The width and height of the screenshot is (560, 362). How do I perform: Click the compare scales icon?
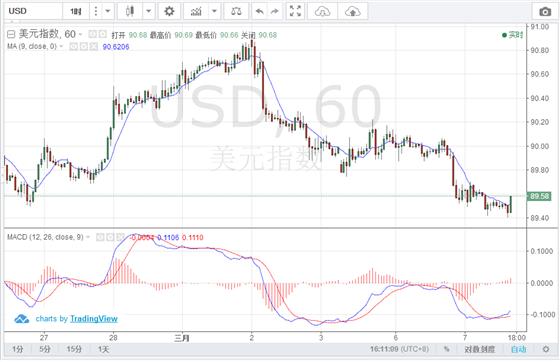tap(236, 11)
